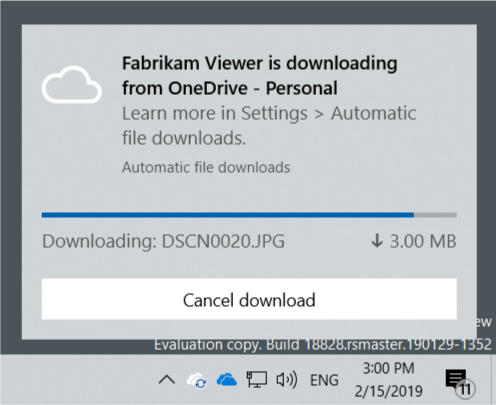Image resolution: width=496 pixels, height=405 pixels.
Task: Click the volume speaker tray icon
Action: (287, 380)
